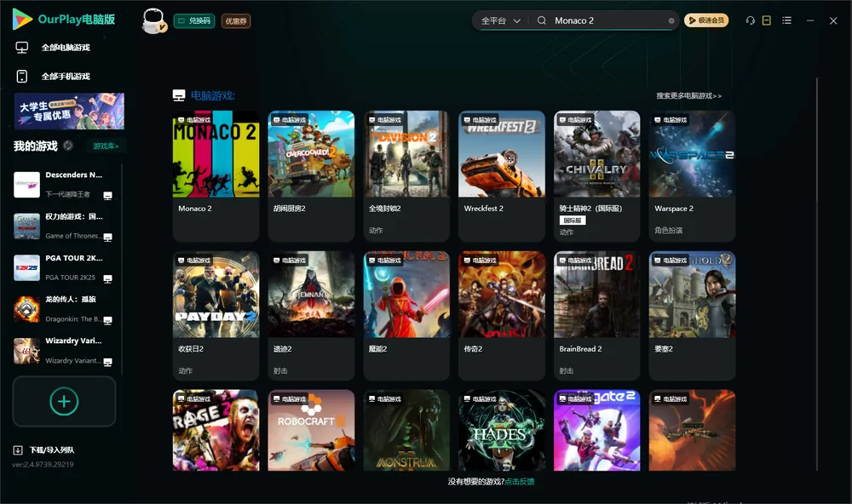852x504 pixels.
Task: Open the Warspace 2 game card
Action: [x=692, y=176]
